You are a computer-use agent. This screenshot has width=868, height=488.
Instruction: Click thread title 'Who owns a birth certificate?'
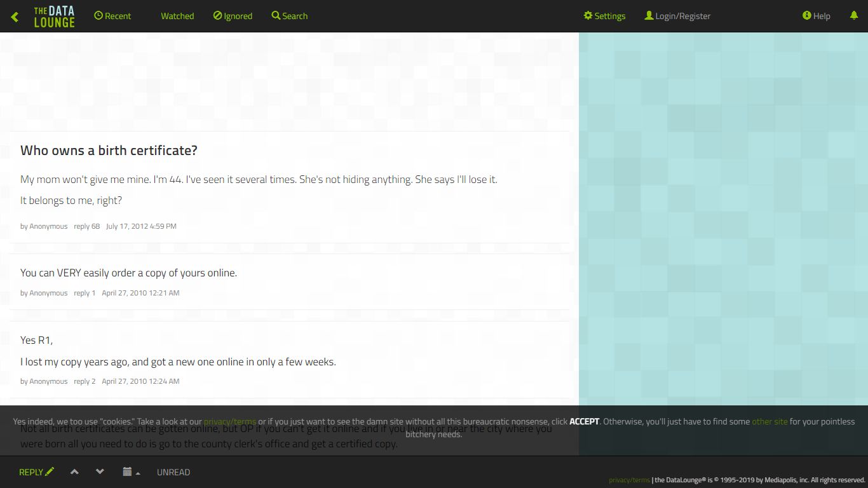109,151
